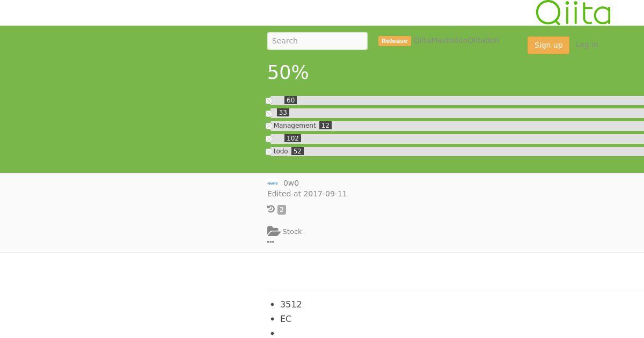Click the 0w0 author avatar
The image size is (644, 338).
pyautogui.click(x=273, y=183)
